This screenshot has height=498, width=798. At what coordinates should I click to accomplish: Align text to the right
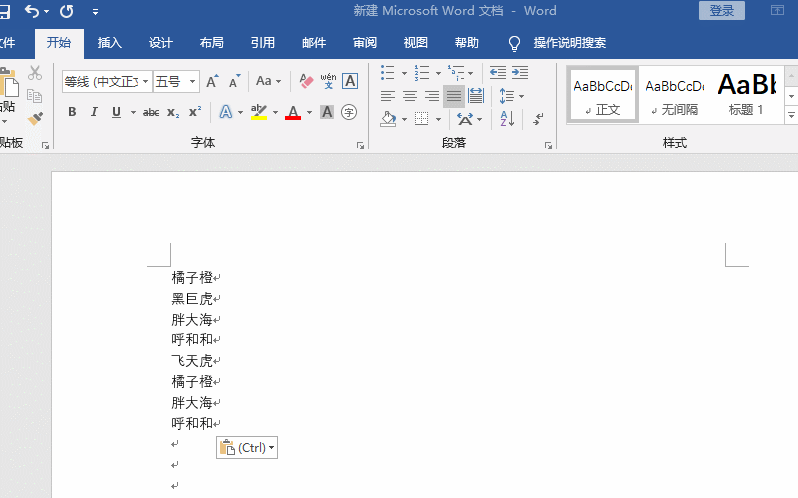click(432, 96)
